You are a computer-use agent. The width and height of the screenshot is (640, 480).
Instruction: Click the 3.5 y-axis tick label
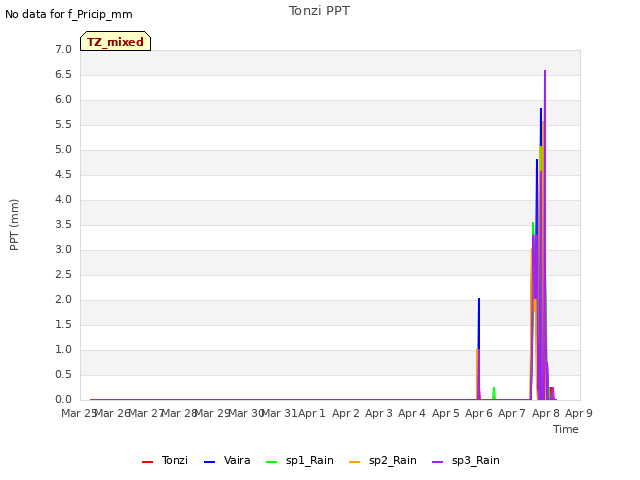tap(63, 224)
